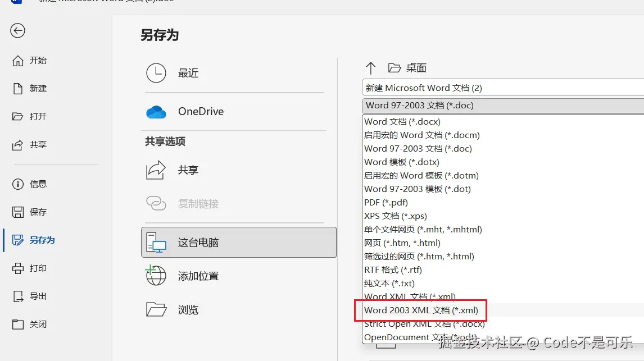This screenshot has height=361, width=644.
Task: Choose 单个文件网页 (*.mht, *.mhtml)
Action: pos(423,230)
